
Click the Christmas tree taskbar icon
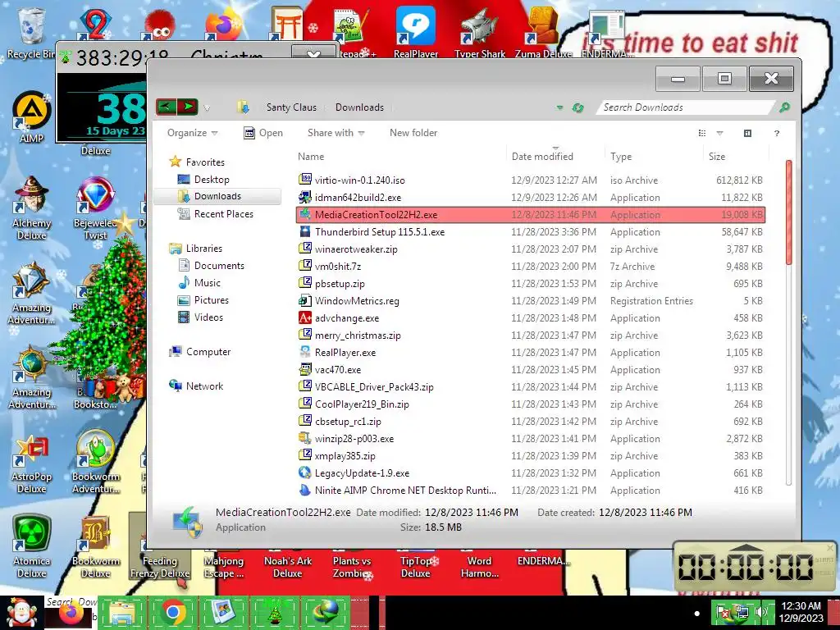click(275, 613)
